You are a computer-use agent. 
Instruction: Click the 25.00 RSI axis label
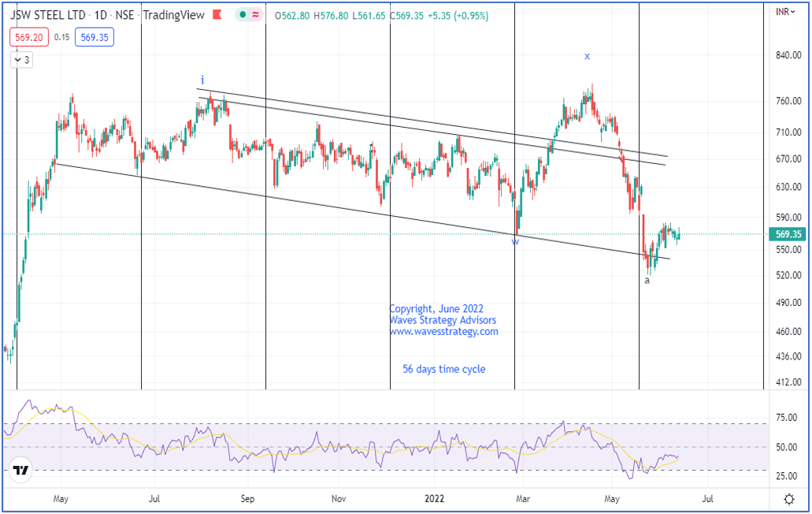tap(787, 476)
